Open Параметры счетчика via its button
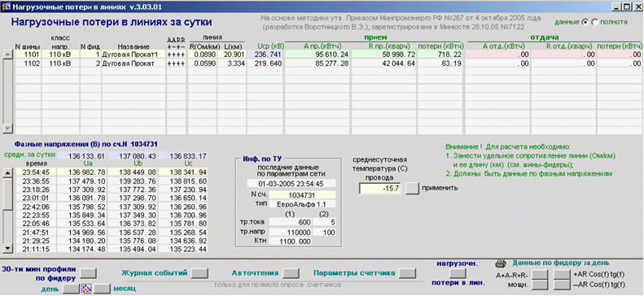Screen dimensions: 644x296 point(408,273)
